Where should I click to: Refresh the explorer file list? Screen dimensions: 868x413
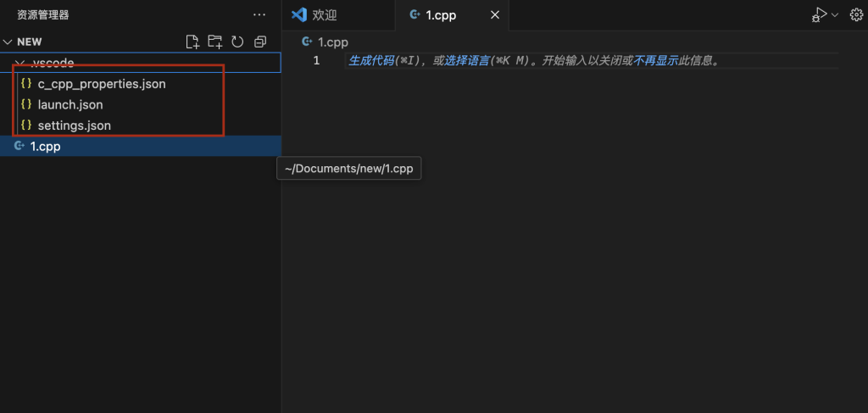238,42
